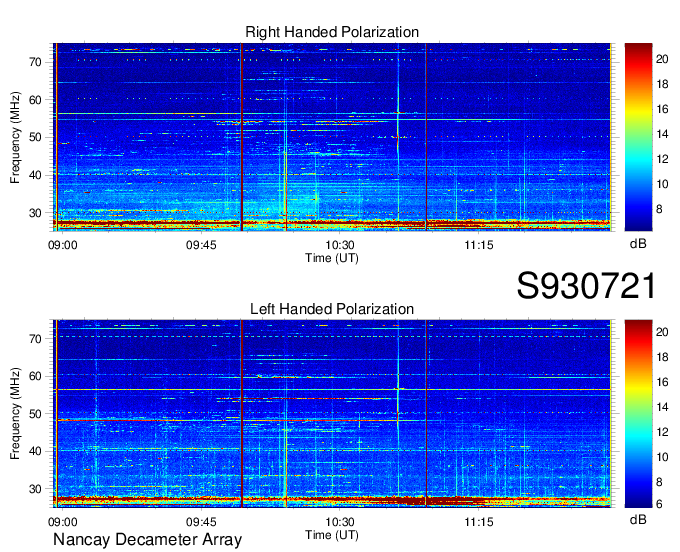This screenshot has height=552, width=680.
Task: Click the 8 dB value on top colorbar
Action: (x=660, y=209)
